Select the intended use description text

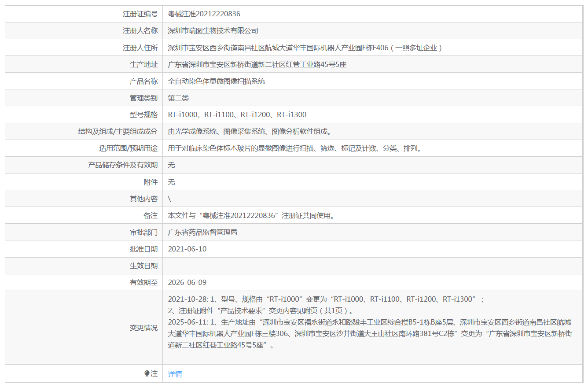295,148
